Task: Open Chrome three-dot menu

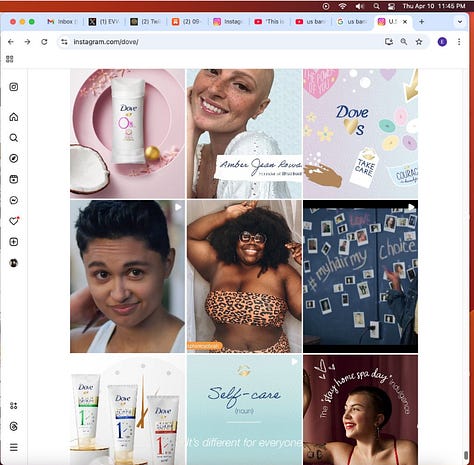Action: (x=459, y=42)
